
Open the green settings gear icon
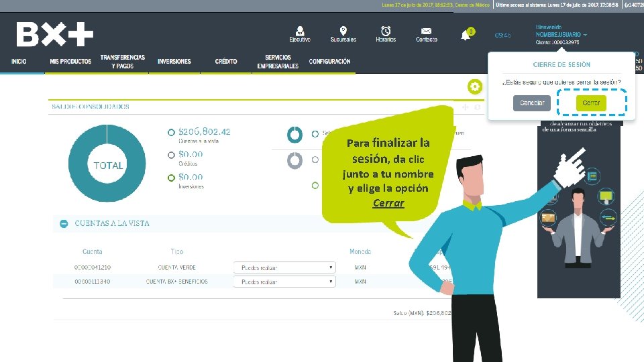tap(475, 86)
